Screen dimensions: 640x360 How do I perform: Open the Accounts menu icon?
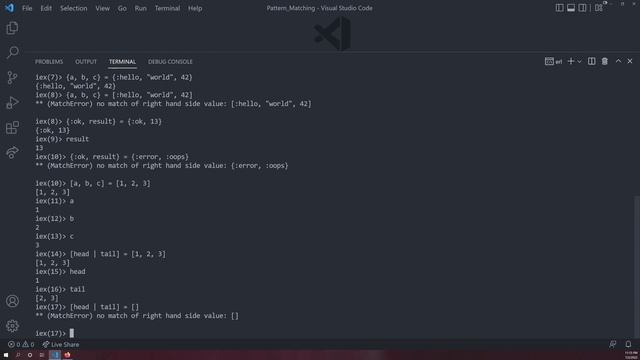(12, 301)
